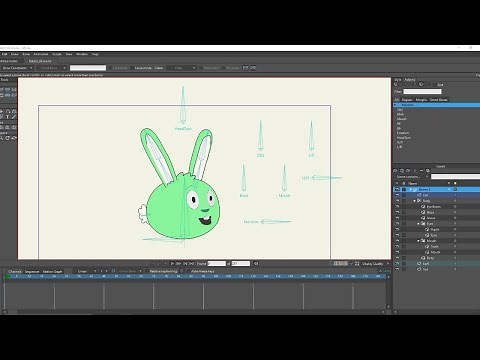This screenshot has height=360, width=480.
Task: Collapse the Body group layer
Action: click(415, 201)
